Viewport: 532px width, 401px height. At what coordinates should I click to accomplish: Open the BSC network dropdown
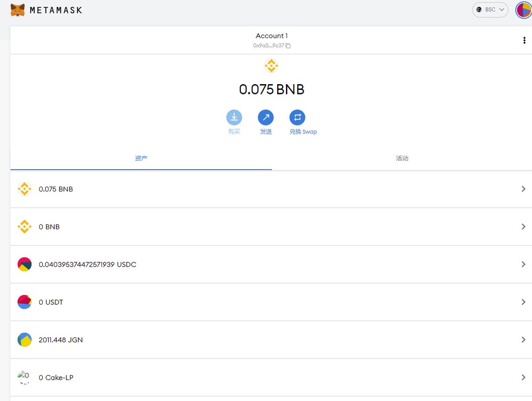[490, 10]
